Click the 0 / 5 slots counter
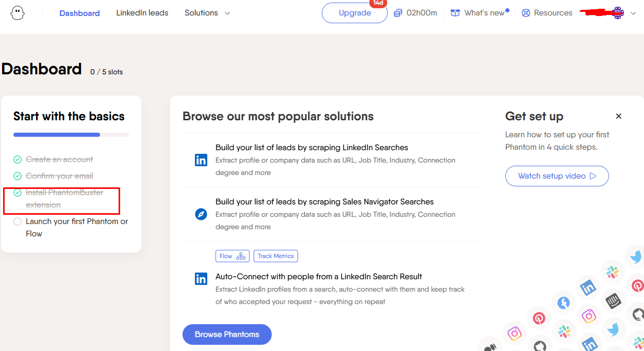 107,72
